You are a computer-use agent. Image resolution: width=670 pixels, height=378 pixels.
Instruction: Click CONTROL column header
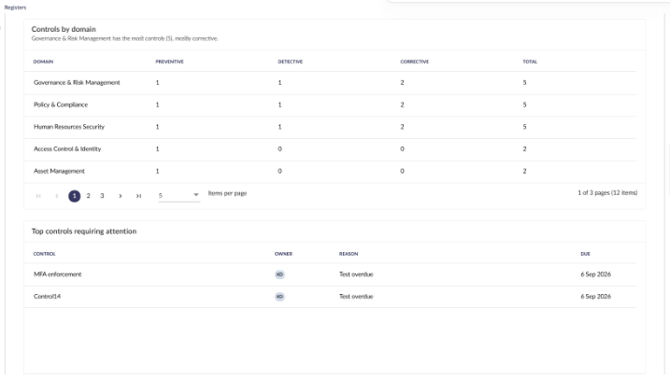tap(44, 254)
